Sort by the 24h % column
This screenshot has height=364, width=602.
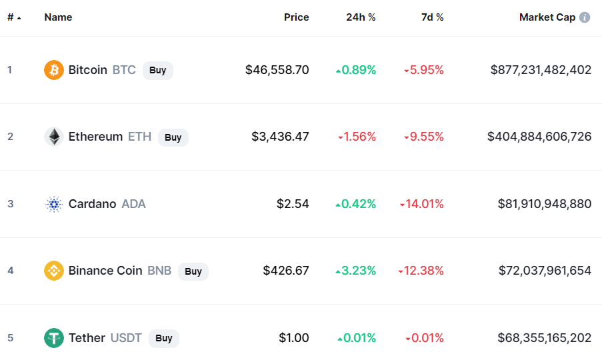coord(361,17)
